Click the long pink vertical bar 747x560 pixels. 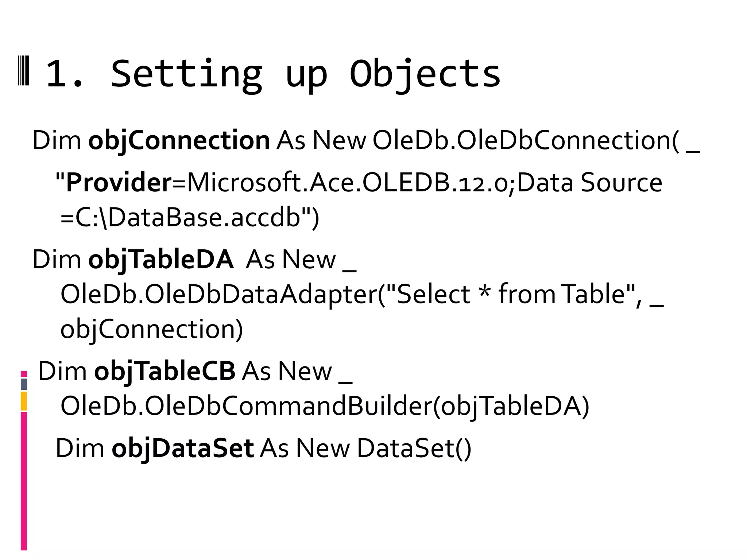coord(24,481)
